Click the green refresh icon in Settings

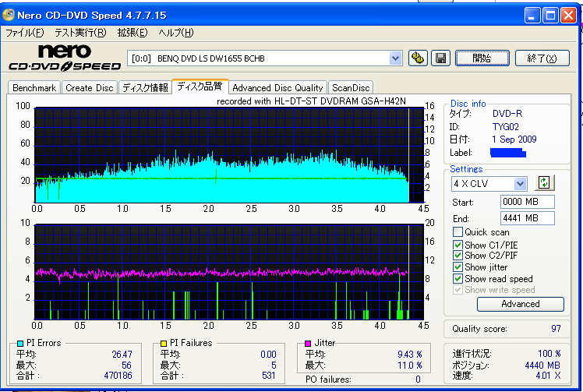click(x=544, y=182)
